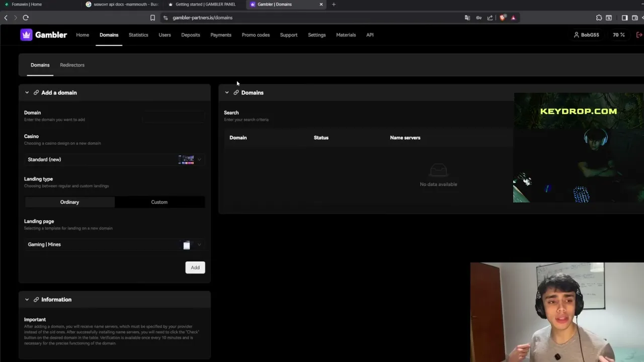
Task: Click the Standard (new) casino preview thumbnail
Action: (x=186, y=159)
